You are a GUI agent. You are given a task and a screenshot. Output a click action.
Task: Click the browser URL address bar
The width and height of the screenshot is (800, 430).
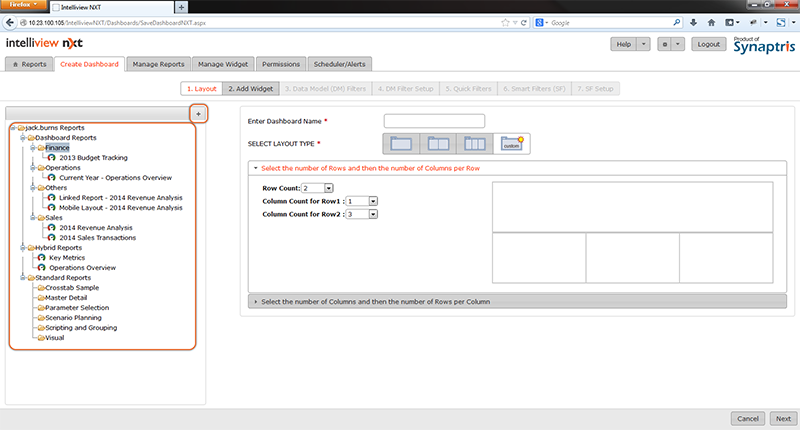pos(259,22)
